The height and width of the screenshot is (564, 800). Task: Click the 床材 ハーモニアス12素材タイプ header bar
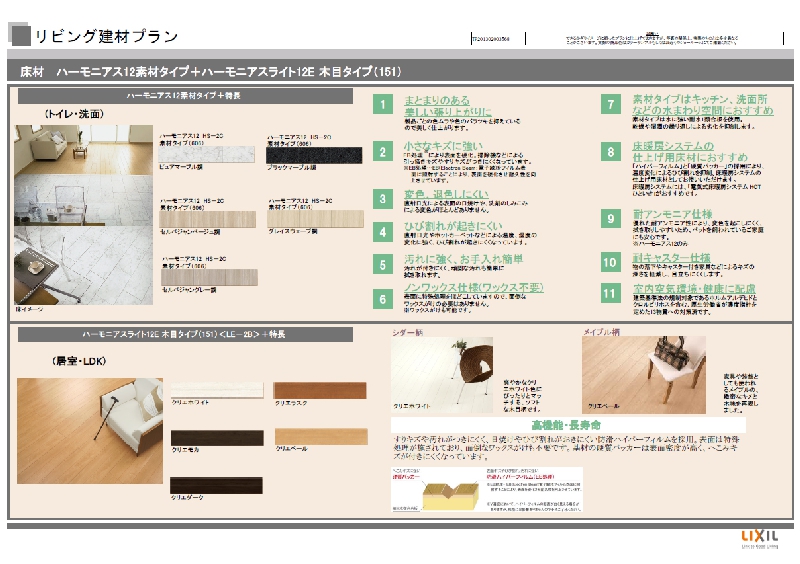(400, 71)
